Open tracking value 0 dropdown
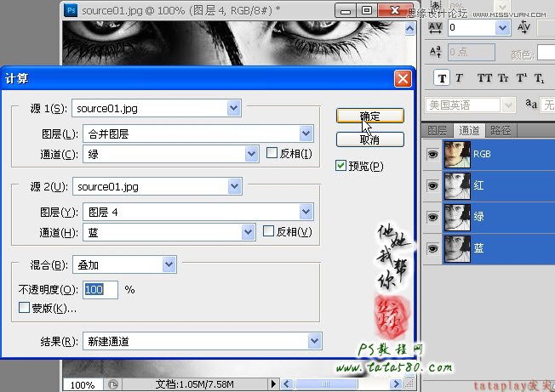 (502, 27)
